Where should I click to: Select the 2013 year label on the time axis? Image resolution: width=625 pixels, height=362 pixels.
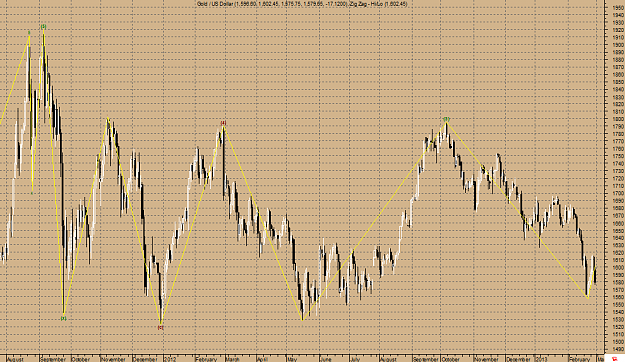click(x=542, y=359)
